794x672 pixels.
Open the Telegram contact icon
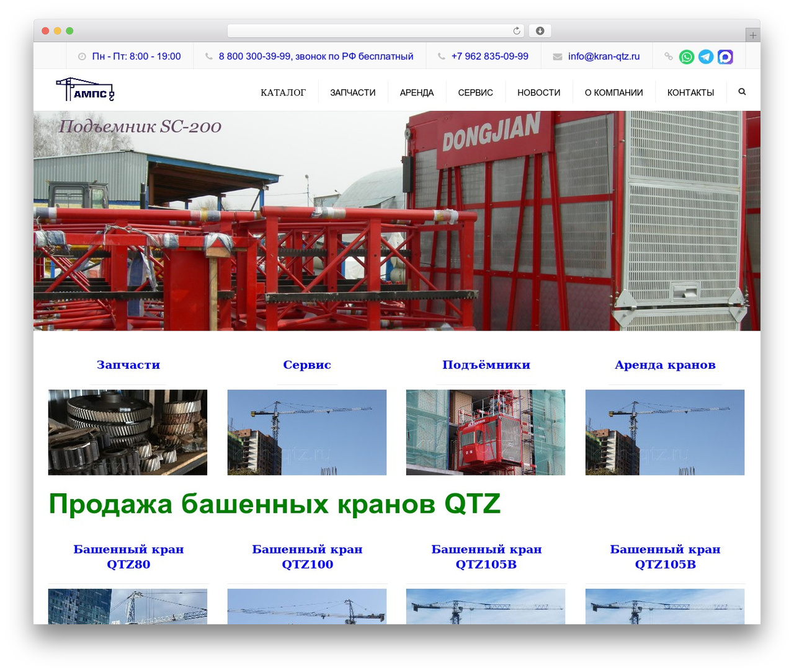(x=706, y=56)
